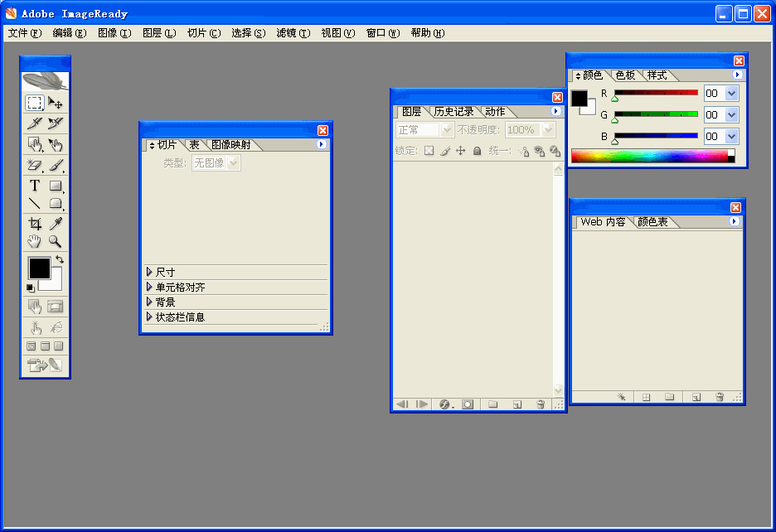The height and width of the screenshot is (532, 776).
Task: Select the Crop tool
Action: 35,222
